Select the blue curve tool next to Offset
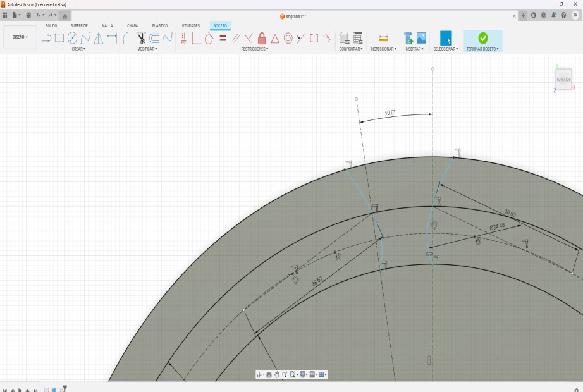Screen dimensions: 583x392 168,38
